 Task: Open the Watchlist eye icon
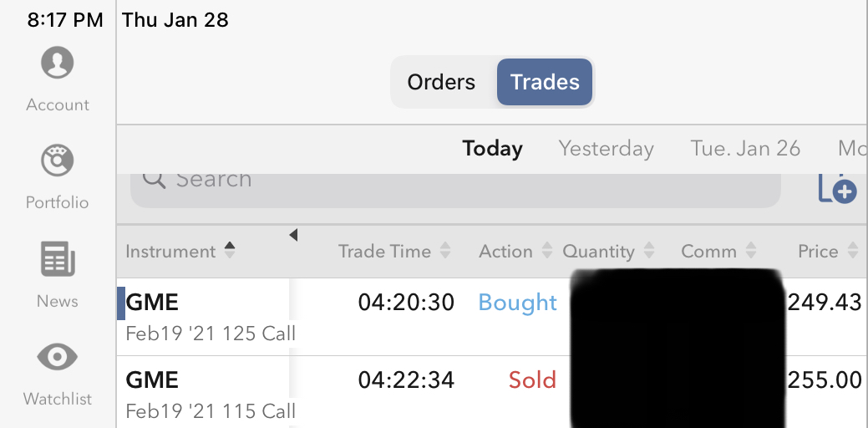click(57, 358)
